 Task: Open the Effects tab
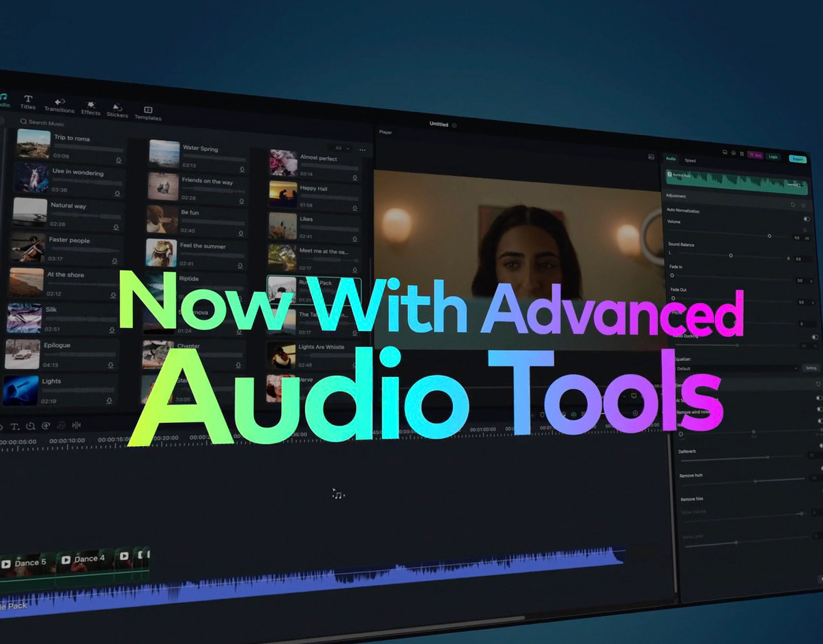pos(91,108)
